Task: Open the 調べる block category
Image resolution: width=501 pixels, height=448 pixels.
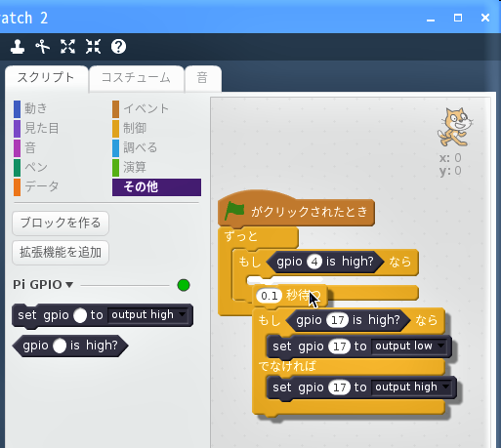Action: point(135,147)
